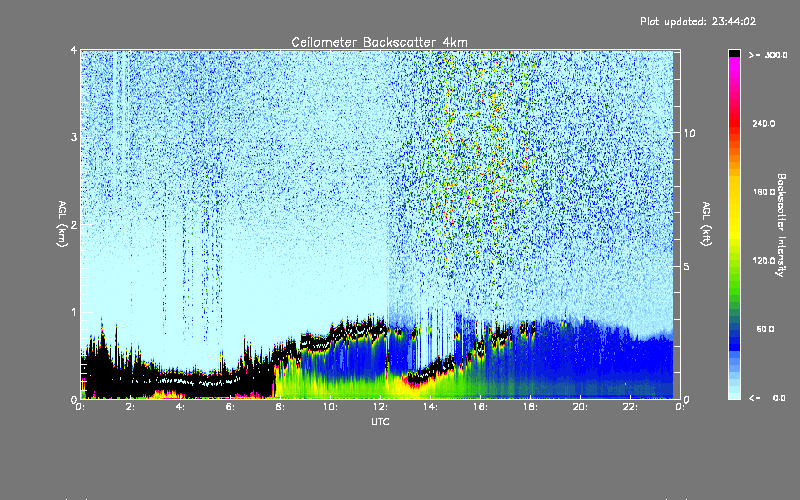Click the '5' kft tick on right axis
The width and height of the screenshot is (800, 500).
point(687,266)
